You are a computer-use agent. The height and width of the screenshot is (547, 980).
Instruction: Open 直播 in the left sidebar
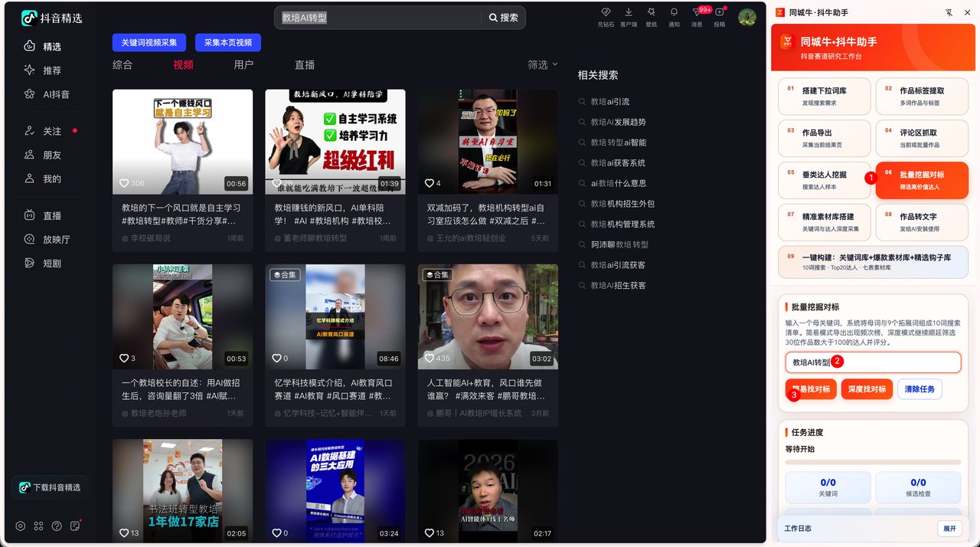(52, 215)
